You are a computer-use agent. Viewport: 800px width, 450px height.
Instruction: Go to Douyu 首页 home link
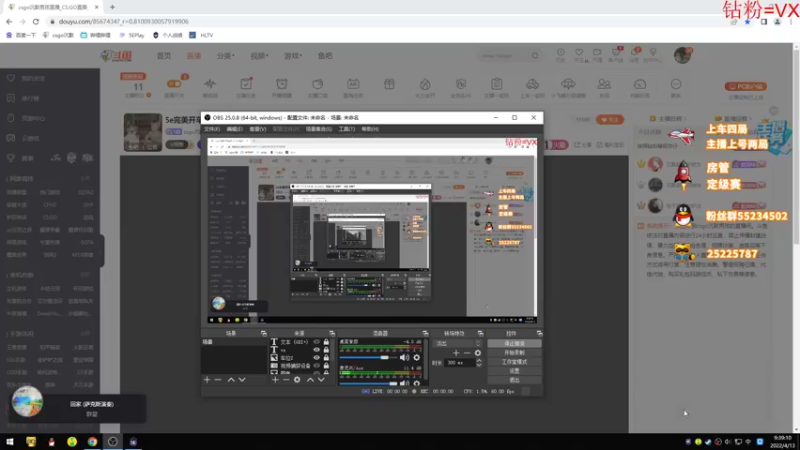pyautogui.click(x=164, y=56)
